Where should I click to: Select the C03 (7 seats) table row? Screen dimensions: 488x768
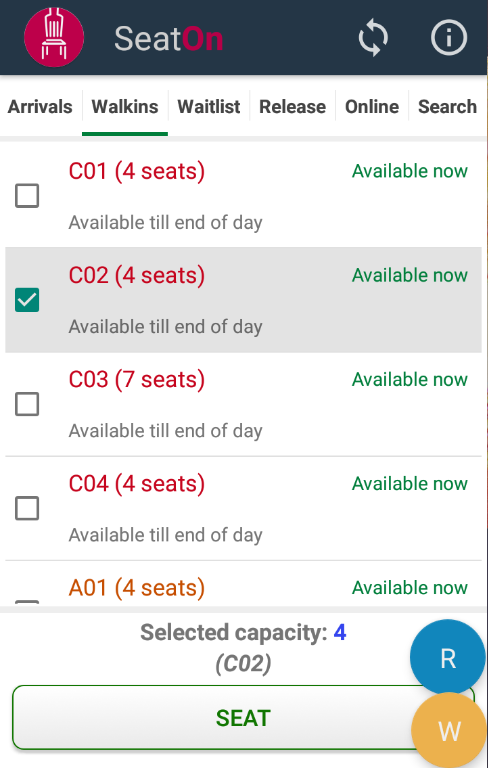coord(244,405)
